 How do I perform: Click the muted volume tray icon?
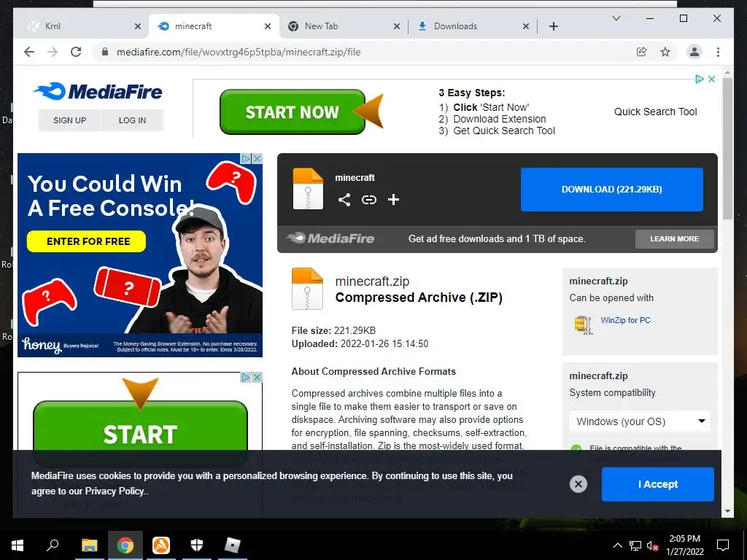tap(652, 545)
